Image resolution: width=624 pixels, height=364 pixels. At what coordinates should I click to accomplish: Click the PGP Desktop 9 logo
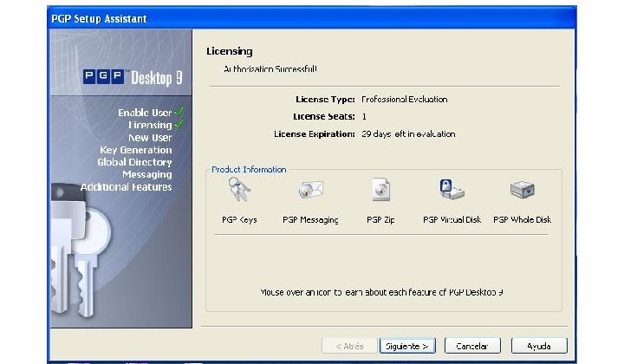coord(133,77)
